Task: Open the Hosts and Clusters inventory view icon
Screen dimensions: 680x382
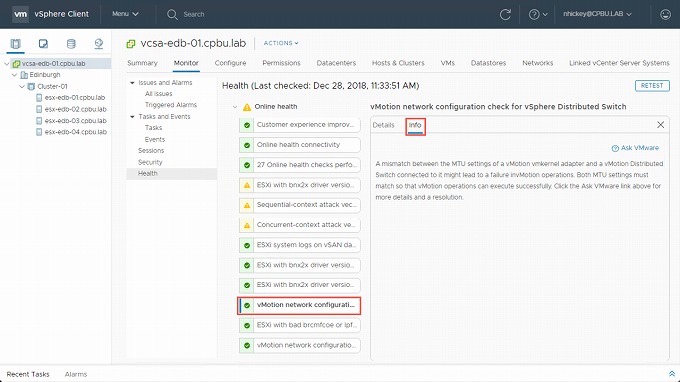Action: tap(16, 44)
